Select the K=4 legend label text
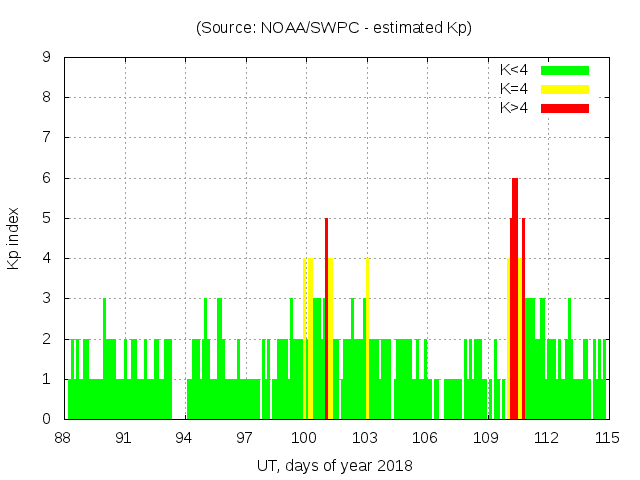This screenshot has width=640, height=480. pyautogui.click(x=514, y=89)
